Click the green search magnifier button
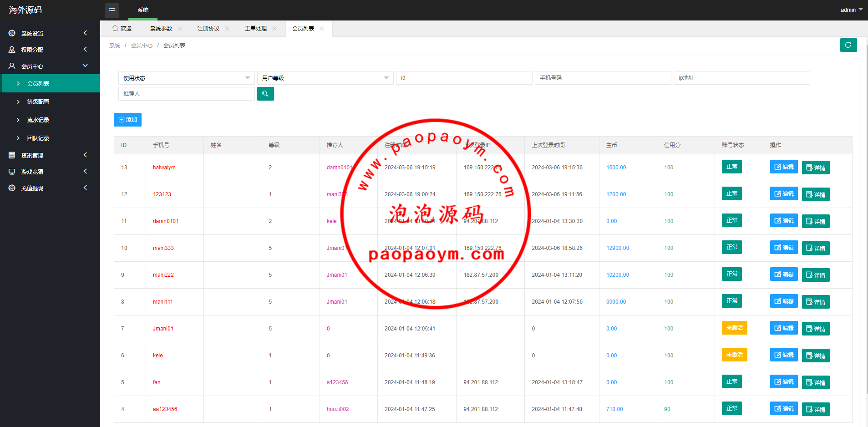Screen dimensions: 868x427 265,94
